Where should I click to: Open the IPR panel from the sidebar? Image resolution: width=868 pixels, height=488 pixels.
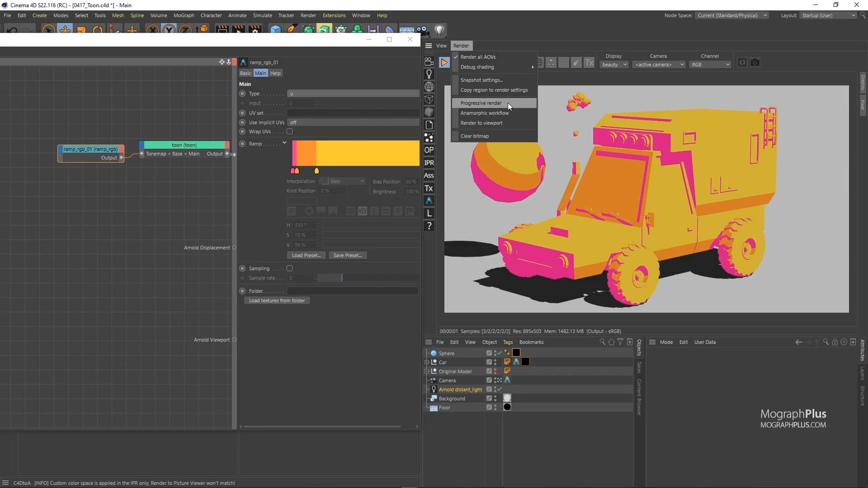point(429,163)
